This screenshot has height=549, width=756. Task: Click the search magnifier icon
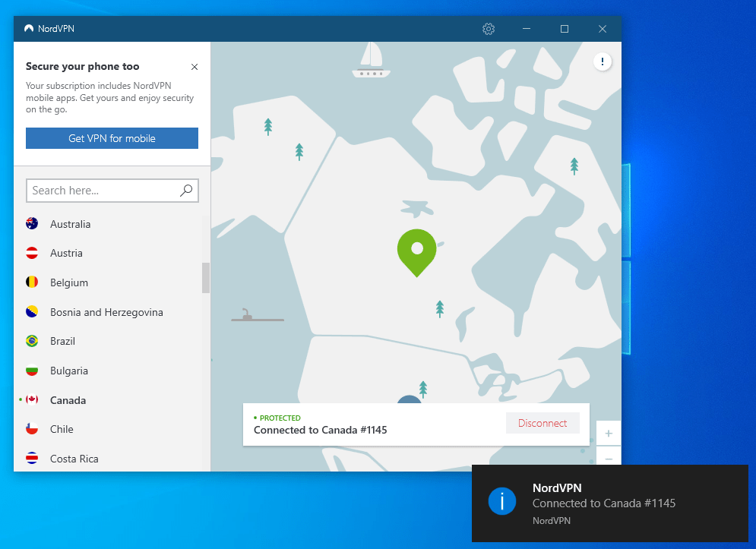click(x=186, y=191)
